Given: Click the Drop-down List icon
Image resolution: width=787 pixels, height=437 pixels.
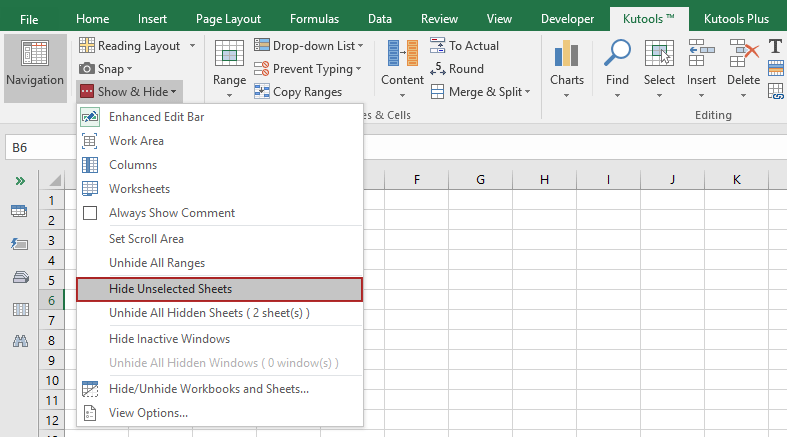Looking at the screenshot, I should click(x=261, y=45).
